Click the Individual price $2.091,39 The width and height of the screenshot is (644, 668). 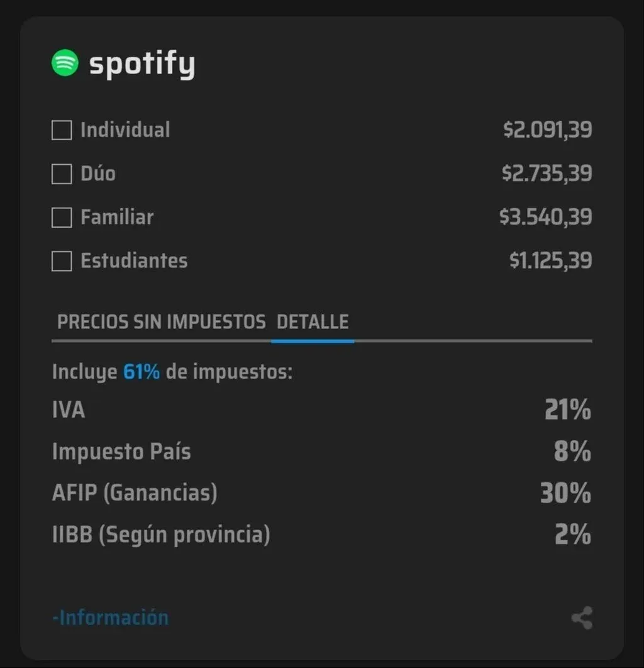(x=547, y=130)
